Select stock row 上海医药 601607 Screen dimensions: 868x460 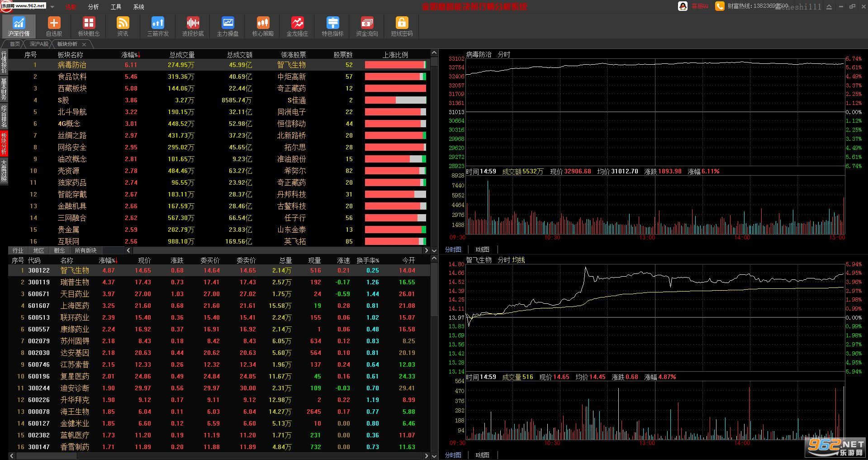tap(219, 306)
